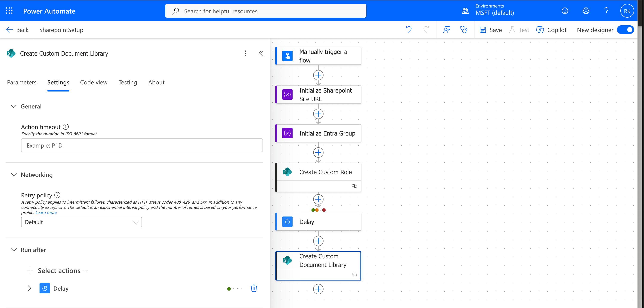Switch to the Testing tab

pyautogui.click(x=128, y=82)
